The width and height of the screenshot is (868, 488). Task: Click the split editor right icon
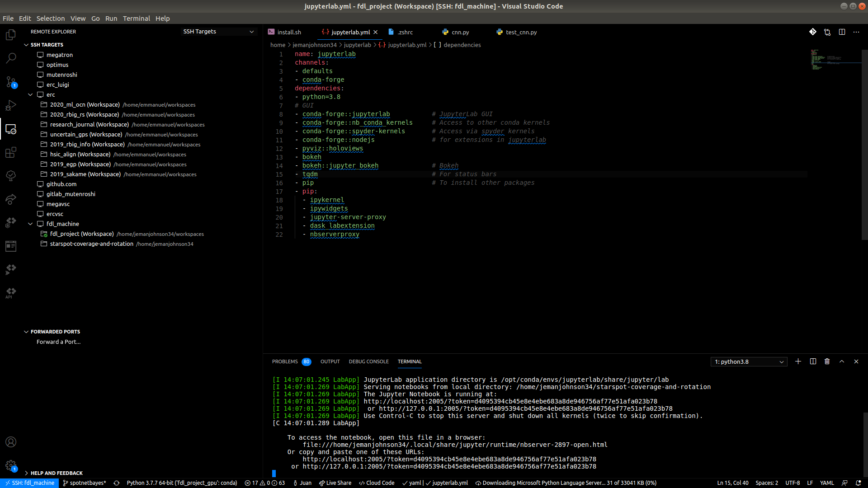(x=842, y=32)
